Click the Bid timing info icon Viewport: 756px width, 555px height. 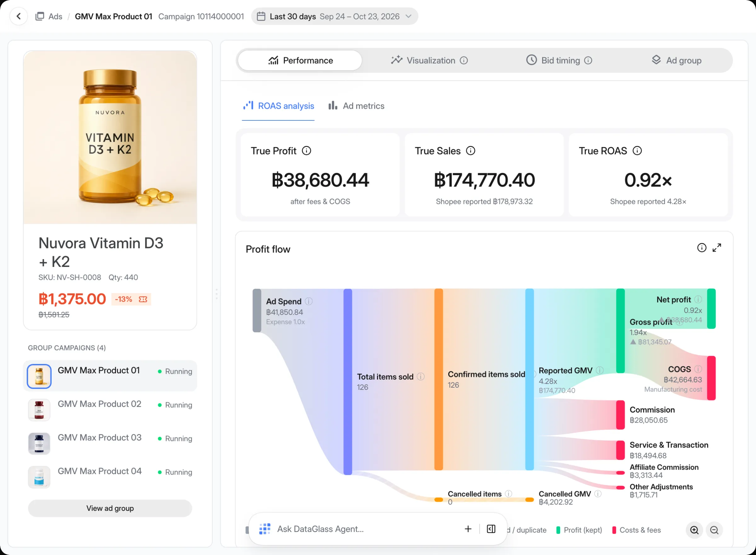[588, 61]
